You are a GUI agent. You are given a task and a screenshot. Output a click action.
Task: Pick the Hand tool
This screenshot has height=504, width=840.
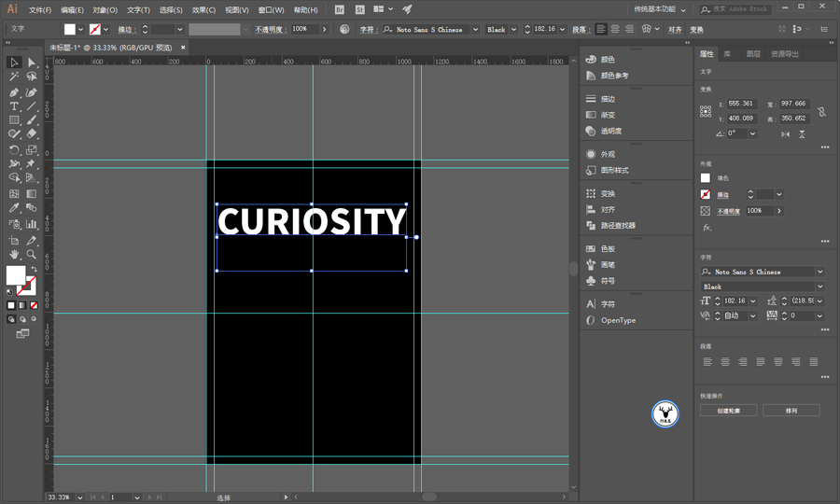(x=14, y=254)
